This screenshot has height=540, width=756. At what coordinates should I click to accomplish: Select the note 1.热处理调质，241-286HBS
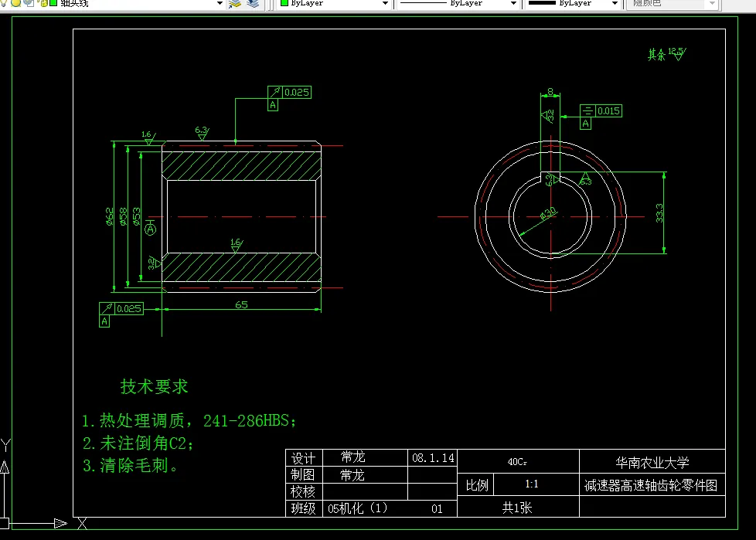[x=189, y=420]
